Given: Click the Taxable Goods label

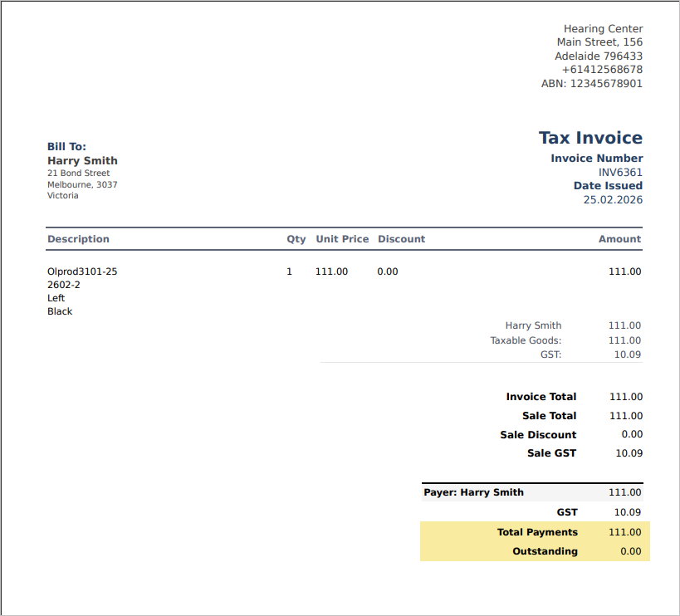Looking at the screenshot, I should (x=526, y=340).
